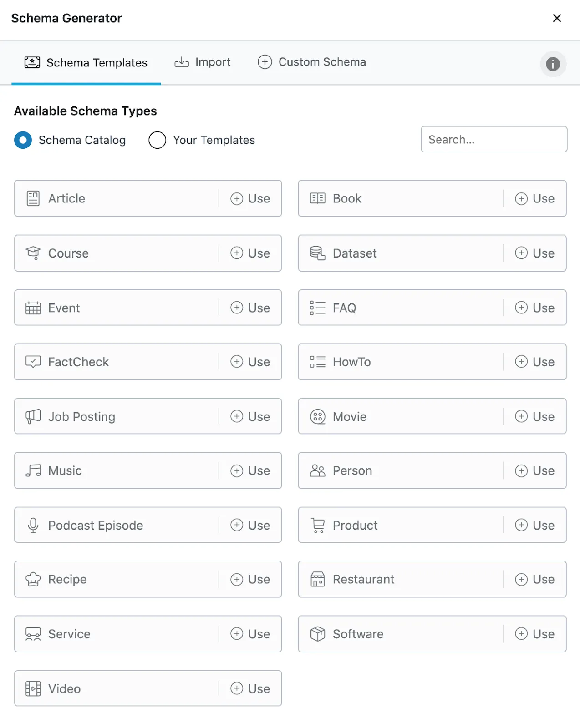The image size is (580, 728).
Task: Use the Book schema
Action: [534, 198]
